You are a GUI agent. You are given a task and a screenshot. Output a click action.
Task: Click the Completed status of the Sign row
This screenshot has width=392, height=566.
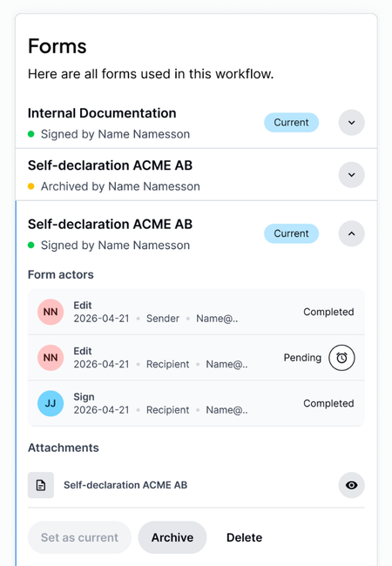click(328, 403)
